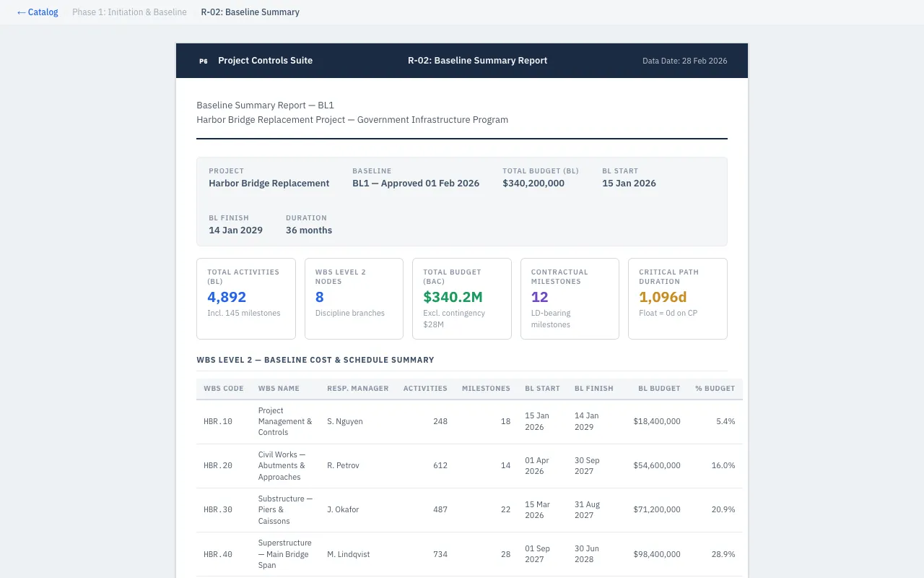This screenshot has height=578, width=924.
Task: Go back via the Catalog link
Action: [38, 12]
